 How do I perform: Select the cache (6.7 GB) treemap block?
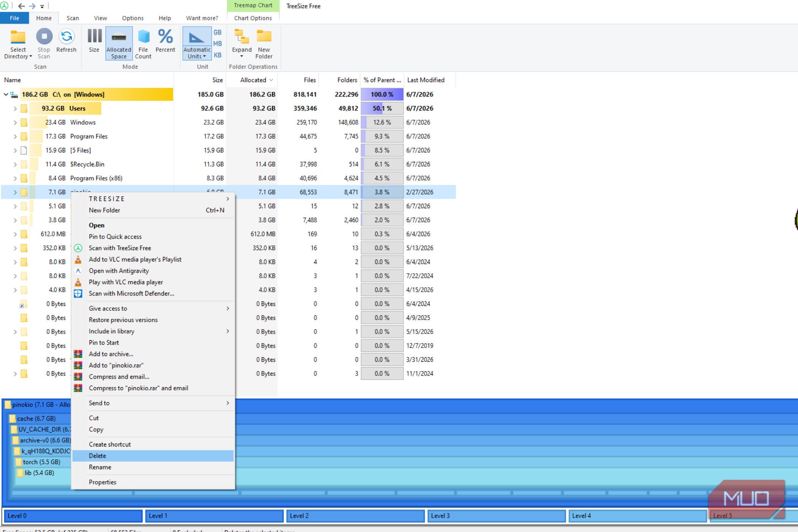coord(36,418)
